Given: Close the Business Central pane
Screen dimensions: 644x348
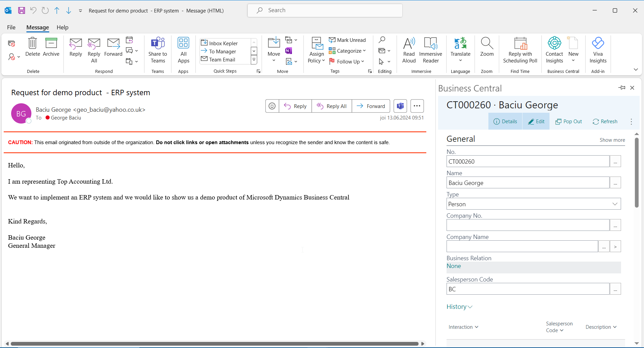Looking at the screenshot, I should (632, 88).
